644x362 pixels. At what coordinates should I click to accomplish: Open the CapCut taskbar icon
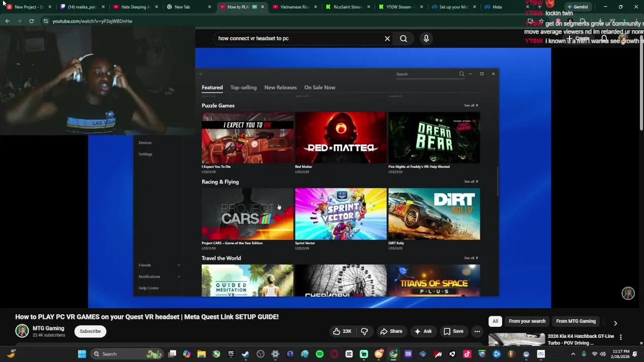(349, 354)
